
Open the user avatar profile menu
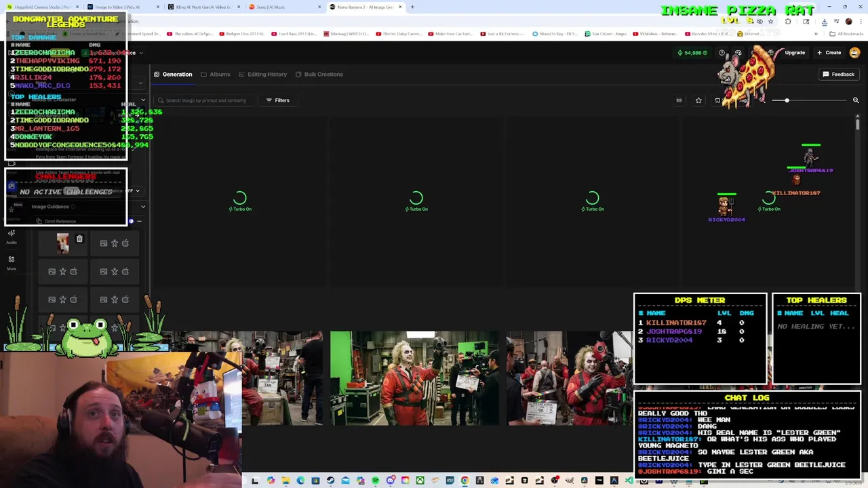coord(854,53)
